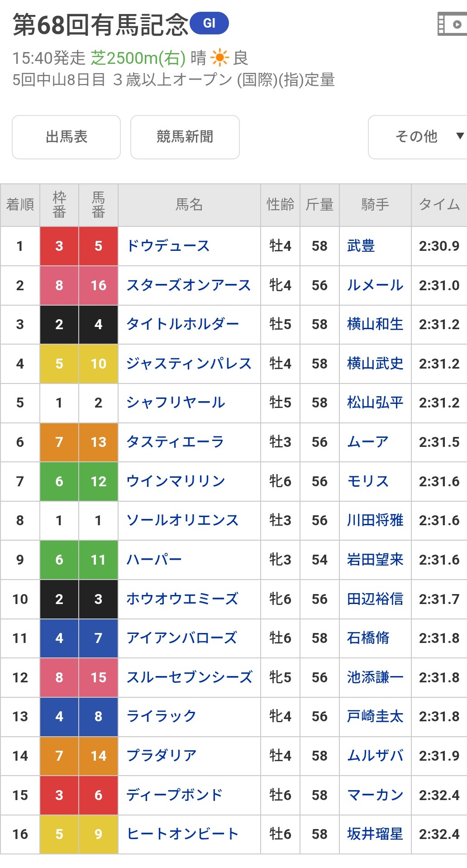This screenshot has width=467, height=868.
Task: Click the 着順 column header
Action: tap(20, 205)
